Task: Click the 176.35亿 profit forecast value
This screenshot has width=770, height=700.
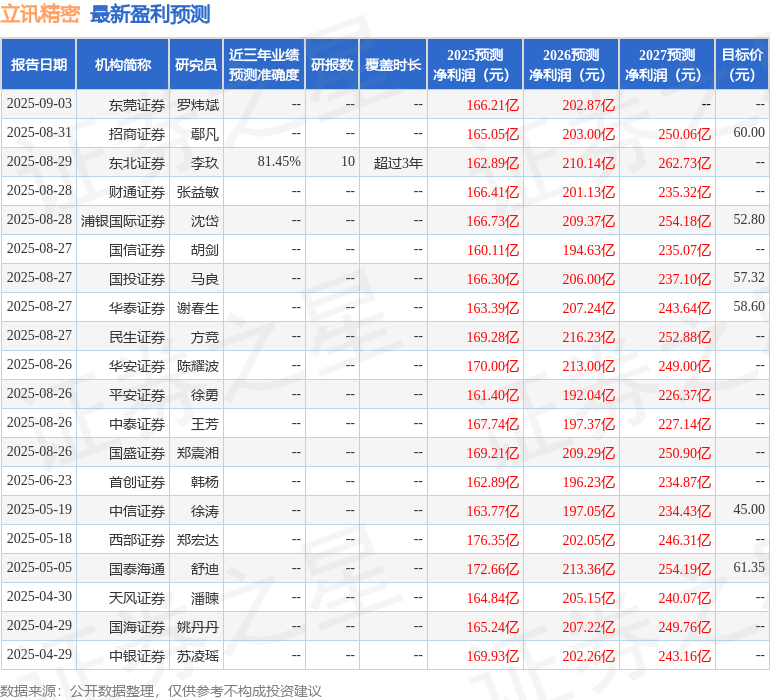Action: coord(493,540)
